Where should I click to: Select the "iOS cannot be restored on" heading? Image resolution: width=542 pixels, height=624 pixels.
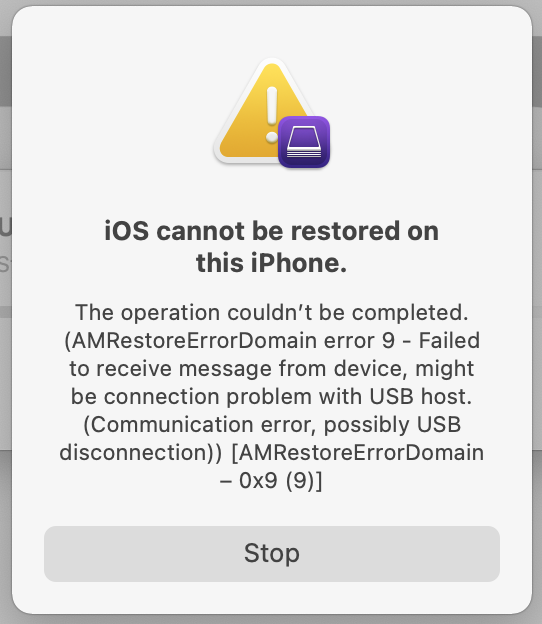point(271,230)
